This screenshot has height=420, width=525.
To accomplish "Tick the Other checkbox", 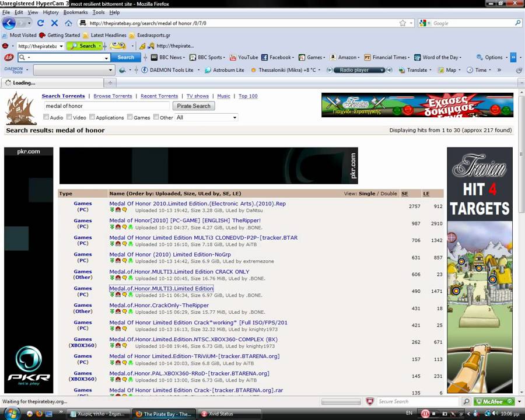I will coord(156,117).
